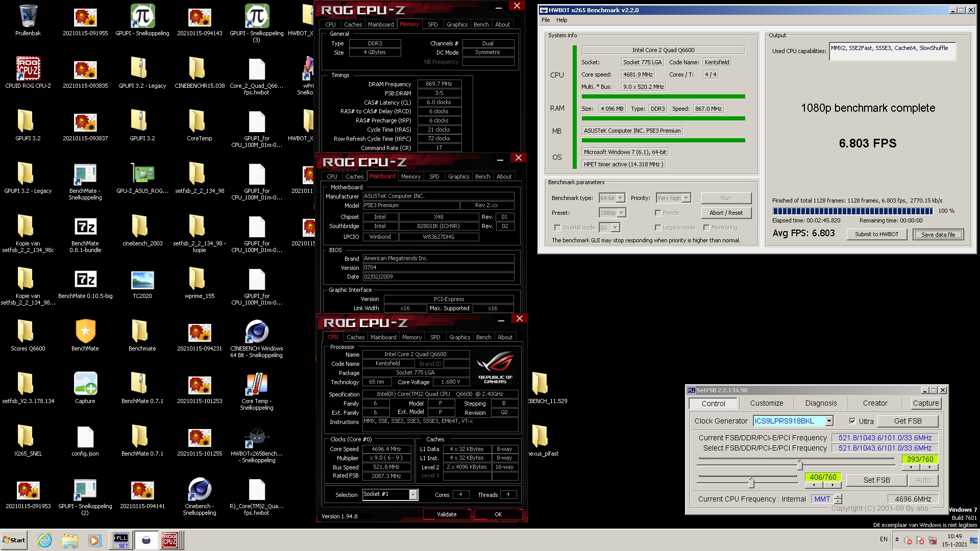Viewport: 980px width, 551px height.
Task: Open HWBOTx265Bench Snelkoppeling shortcut
Action: 257,444
